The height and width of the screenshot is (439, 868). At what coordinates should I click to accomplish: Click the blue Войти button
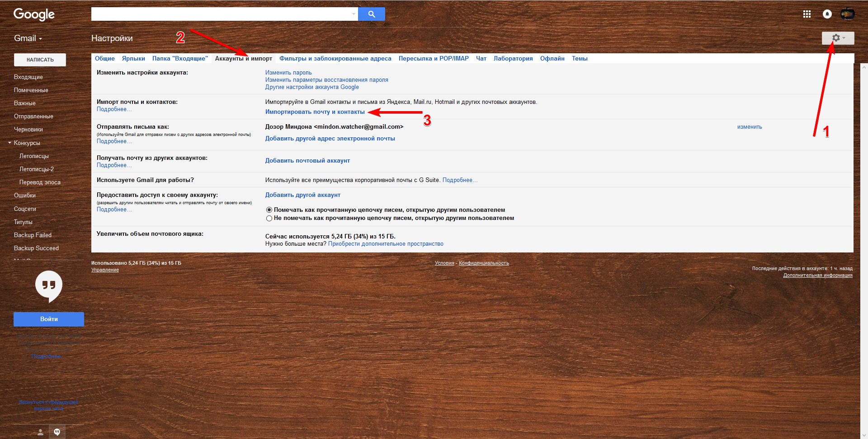[49, 319]
